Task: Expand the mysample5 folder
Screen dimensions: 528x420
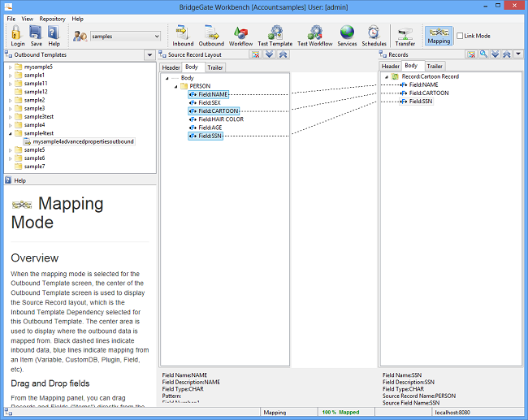Action: 10,67
